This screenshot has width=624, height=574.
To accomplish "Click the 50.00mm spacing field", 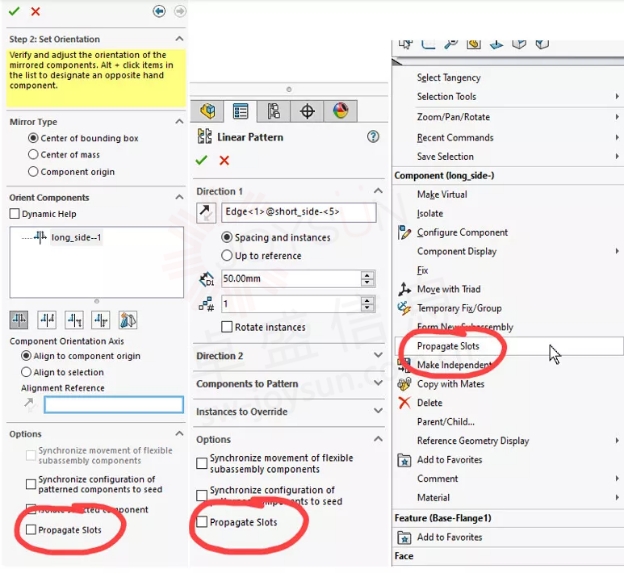I will pyautogui.click(x=291, y=279).
